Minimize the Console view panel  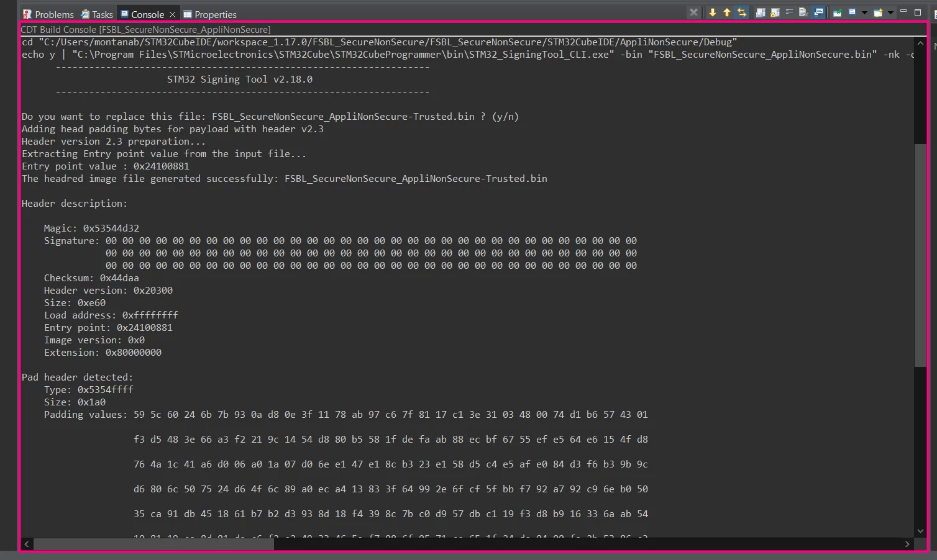pyautogui.click(x=903, y=11)
